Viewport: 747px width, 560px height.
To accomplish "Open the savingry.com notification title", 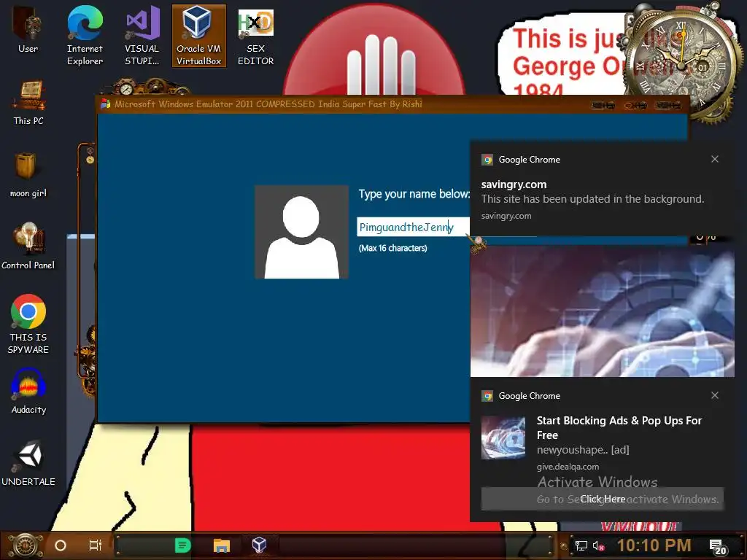I will click(x=514, y=184).
